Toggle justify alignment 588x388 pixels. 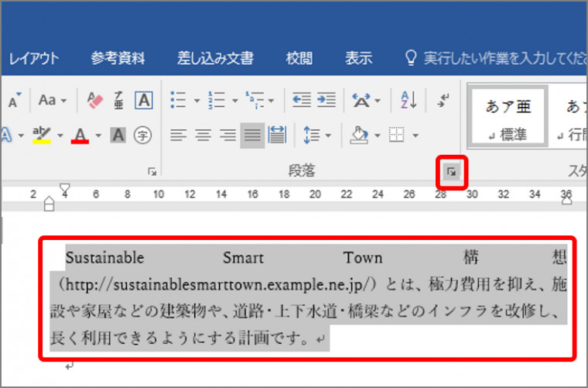(252, 135)
